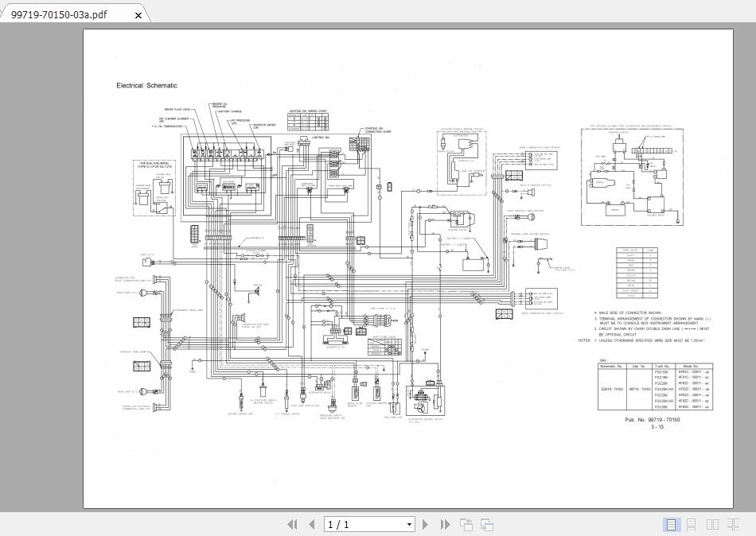Screen dimensions: 756x536
Task: Enable continuous scrolling view
Action: 689,524
